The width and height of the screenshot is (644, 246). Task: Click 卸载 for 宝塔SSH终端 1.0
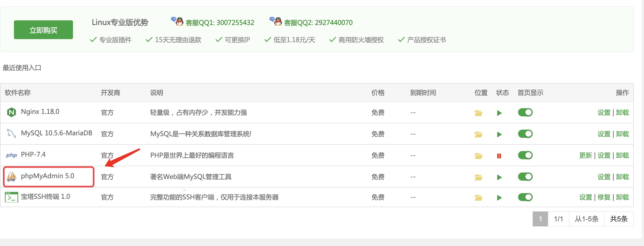tap(623, 197)
